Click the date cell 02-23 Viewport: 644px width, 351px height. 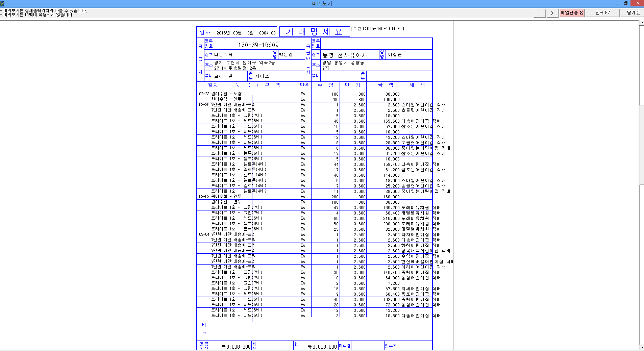(204, 94)
